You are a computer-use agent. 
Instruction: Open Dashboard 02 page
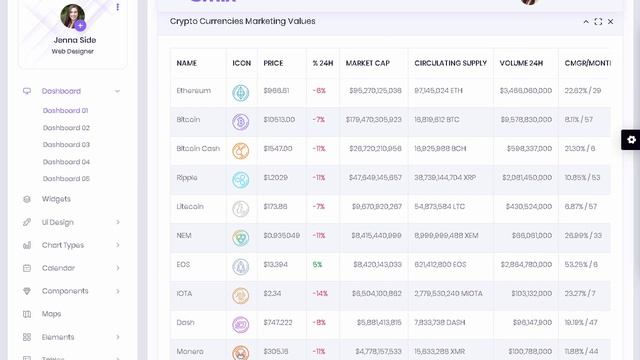click(x=66, y=128)
